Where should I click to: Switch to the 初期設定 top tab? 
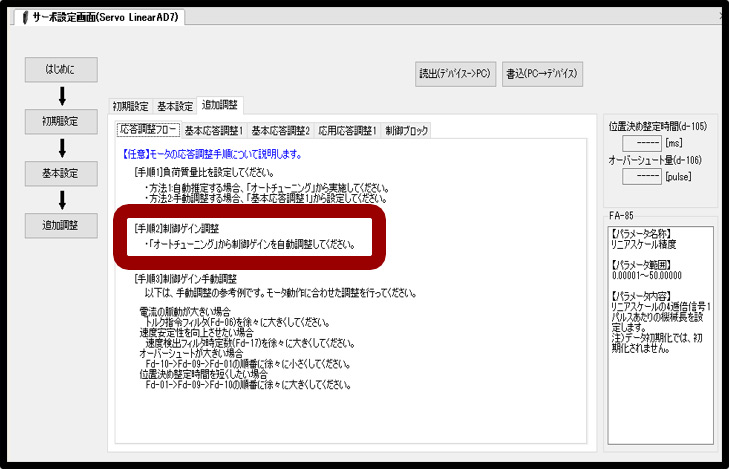(130, 106)
